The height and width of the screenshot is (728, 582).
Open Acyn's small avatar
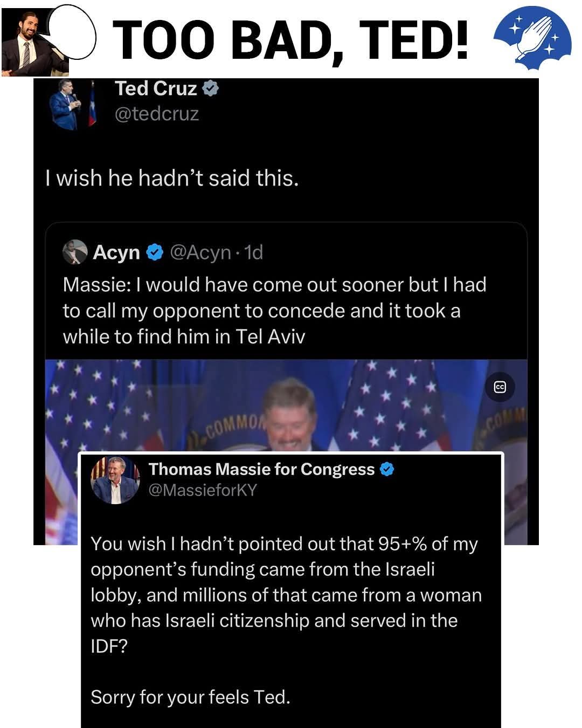[75, 252]
